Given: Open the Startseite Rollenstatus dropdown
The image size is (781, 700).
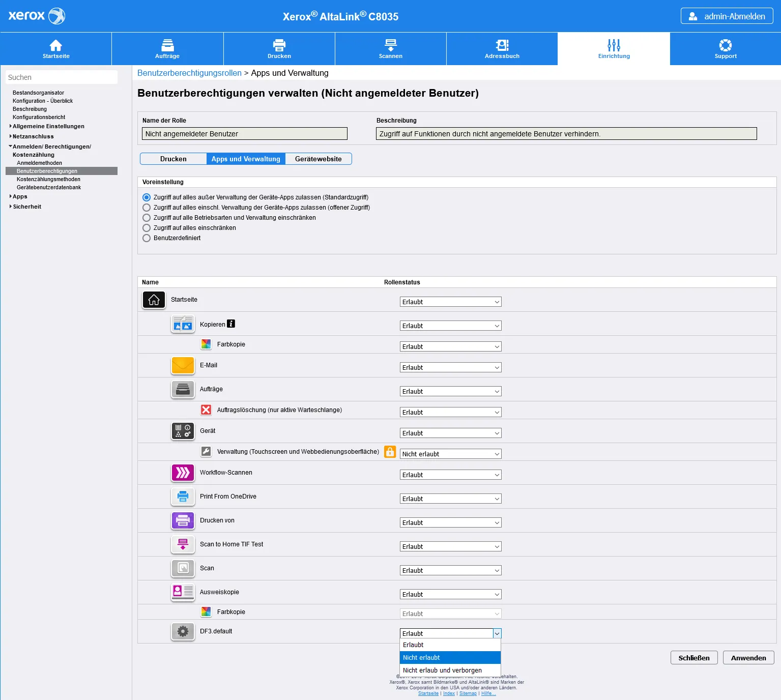Looking at the screenshot, I should tap(450, 302).
